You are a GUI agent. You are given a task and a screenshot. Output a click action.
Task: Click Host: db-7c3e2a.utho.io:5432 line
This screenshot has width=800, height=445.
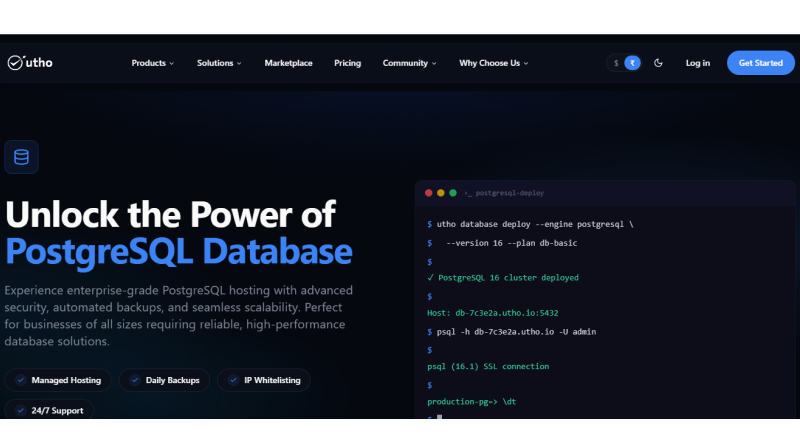[x=493, y=313]
